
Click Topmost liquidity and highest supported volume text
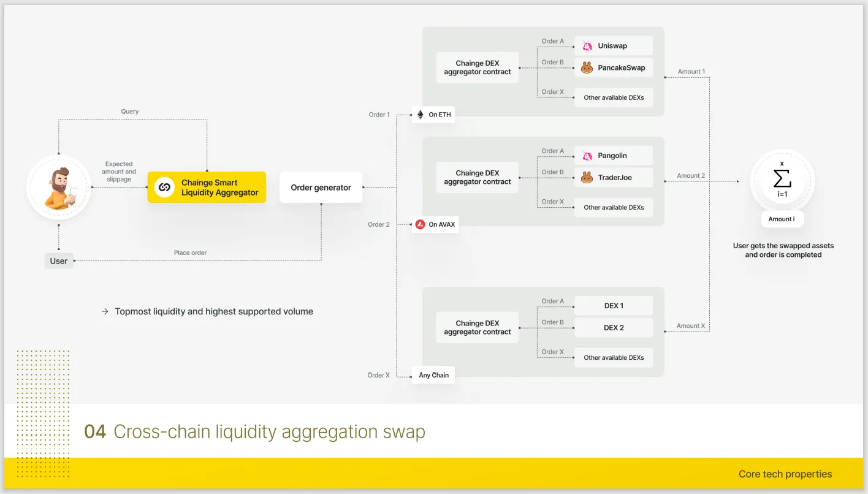[x=214, y=311]
